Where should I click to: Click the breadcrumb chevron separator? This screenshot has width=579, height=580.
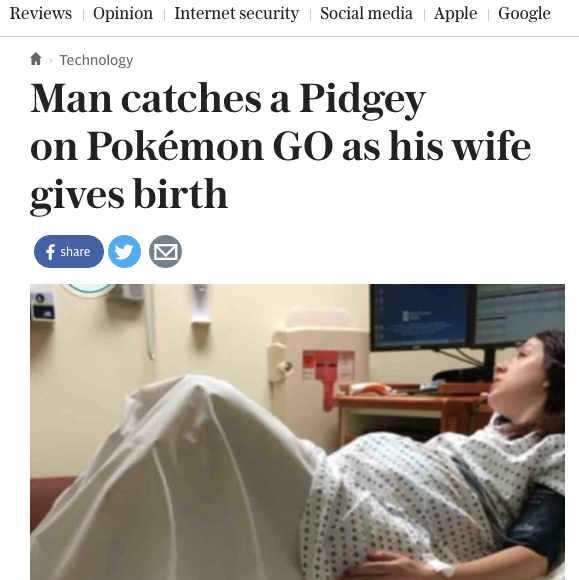click(51, 60)
